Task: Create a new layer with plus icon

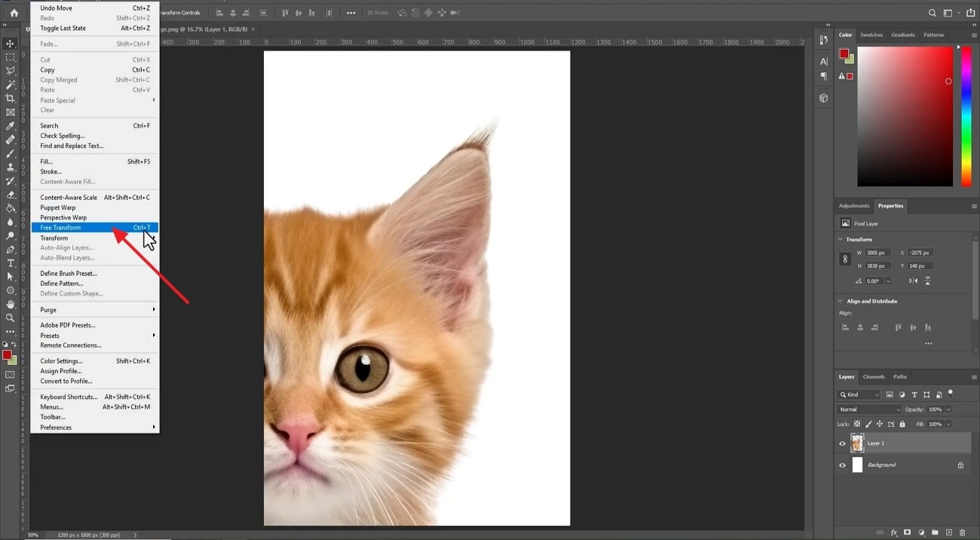Action: pos(949,532)
